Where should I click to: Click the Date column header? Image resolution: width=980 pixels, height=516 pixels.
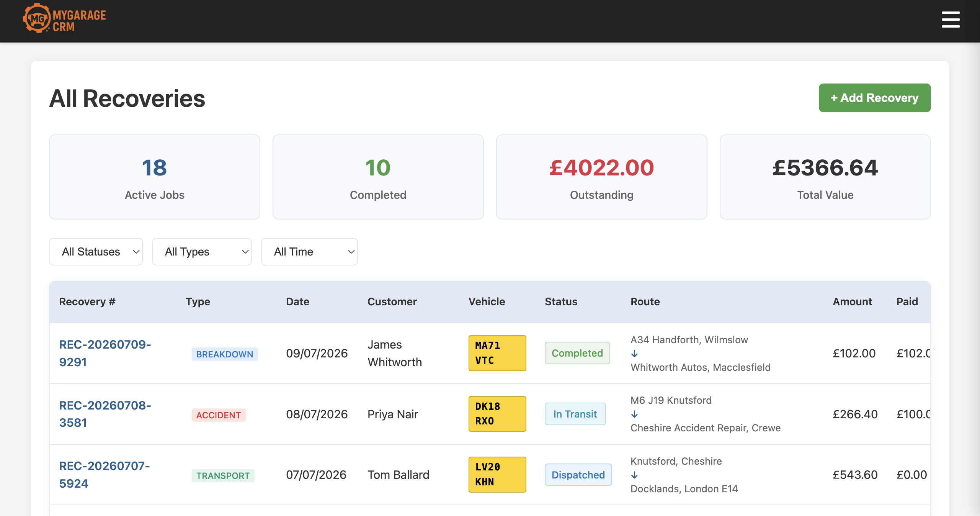coord(297,302)
